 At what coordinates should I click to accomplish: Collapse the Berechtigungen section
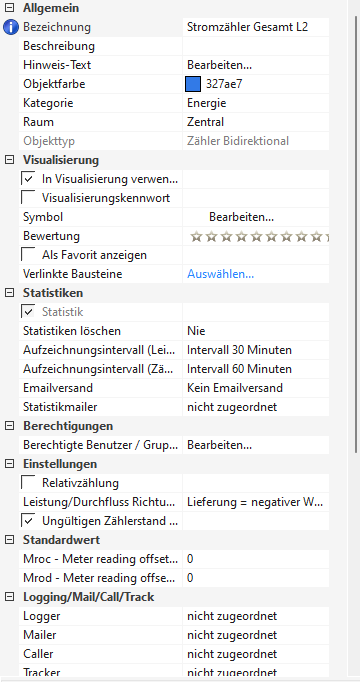pyautogui.click(x=9, y=426)
